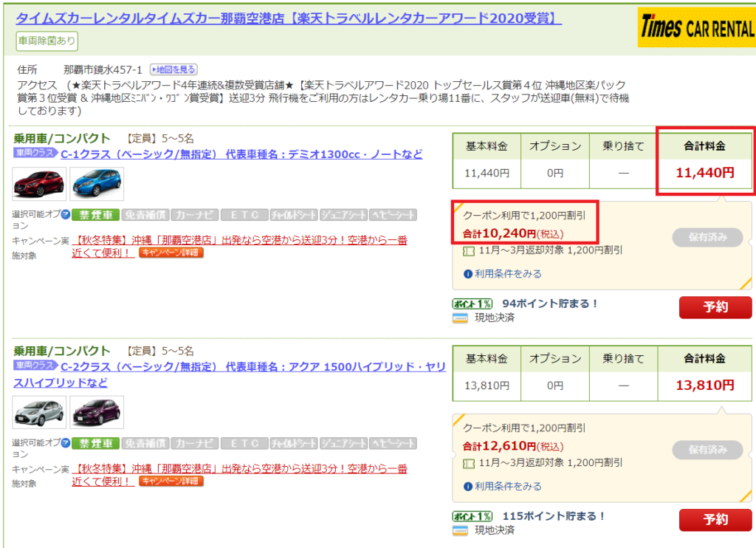Click the 115ポイント貯まる！ text
The width and height of the screenshot is (756, 548).
click(x=554, y=516)
